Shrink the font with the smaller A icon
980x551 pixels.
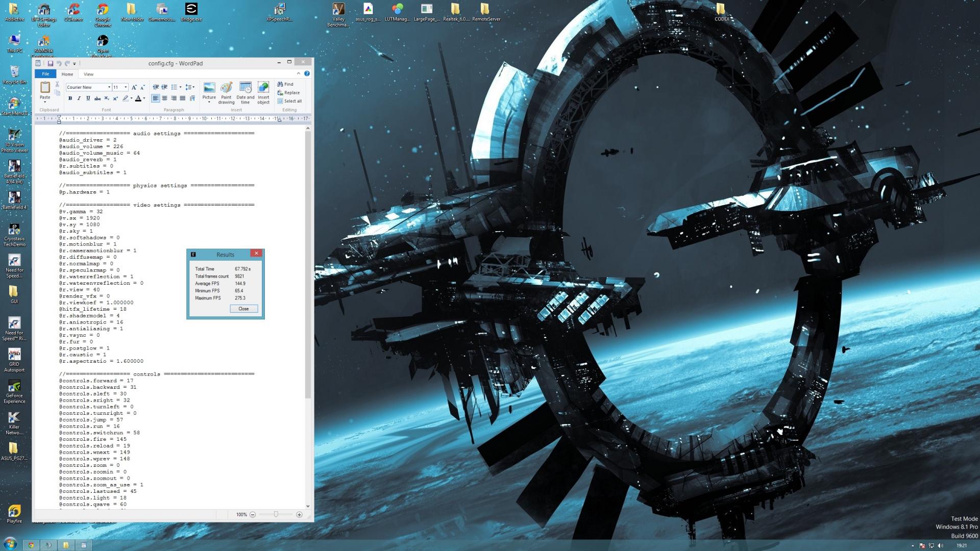[142, 87]
